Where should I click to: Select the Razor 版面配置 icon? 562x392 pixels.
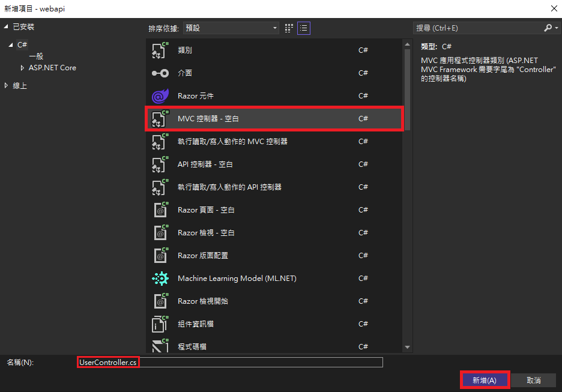[x=160, y=256]
